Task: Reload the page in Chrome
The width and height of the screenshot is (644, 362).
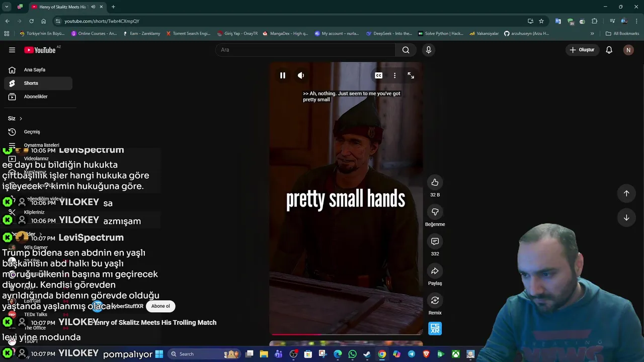Action: pos(31,21)
